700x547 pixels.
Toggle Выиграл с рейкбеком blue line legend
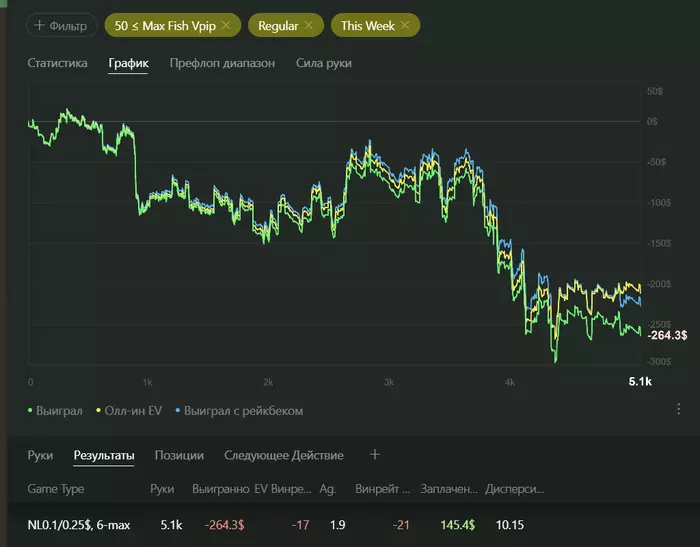click(x=239, y=411)
